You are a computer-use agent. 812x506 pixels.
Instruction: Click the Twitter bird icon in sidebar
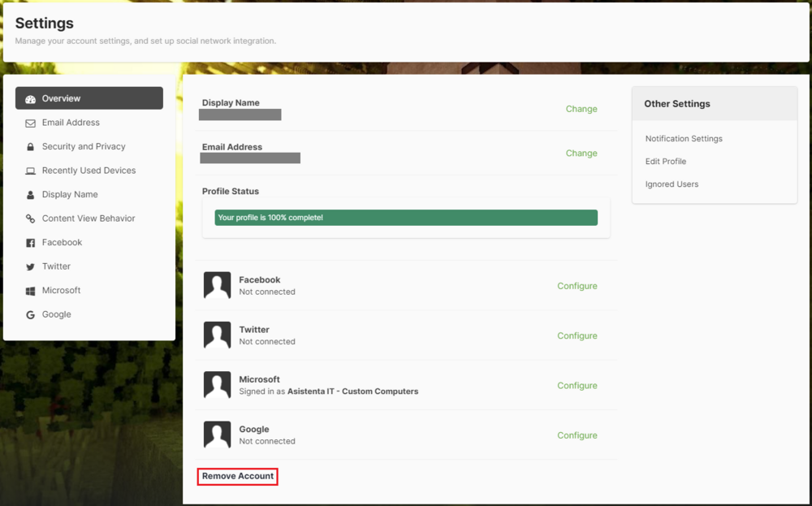coord(30,267)
